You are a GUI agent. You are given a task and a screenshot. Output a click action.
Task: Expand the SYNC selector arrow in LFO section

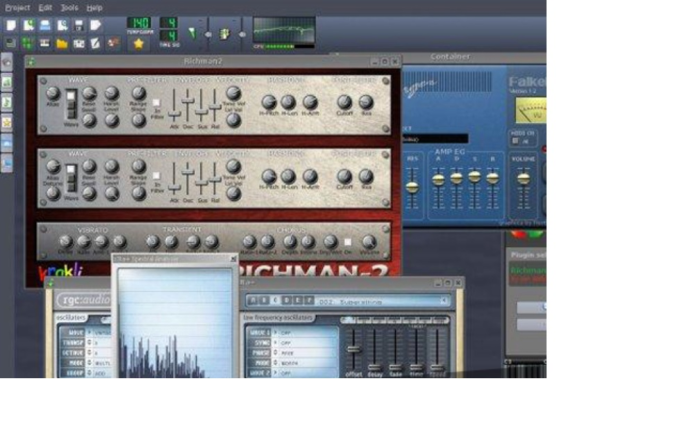(275, 343)
